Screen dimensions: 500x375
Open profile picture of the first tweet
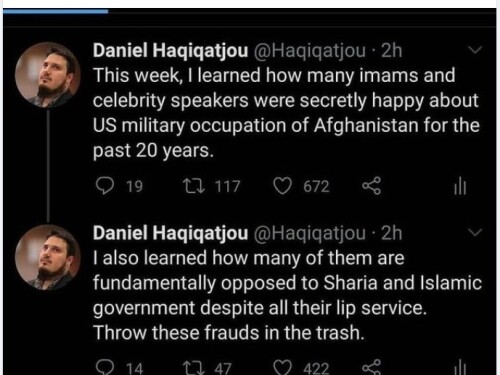pyautogui.click(x=48, y=75)
